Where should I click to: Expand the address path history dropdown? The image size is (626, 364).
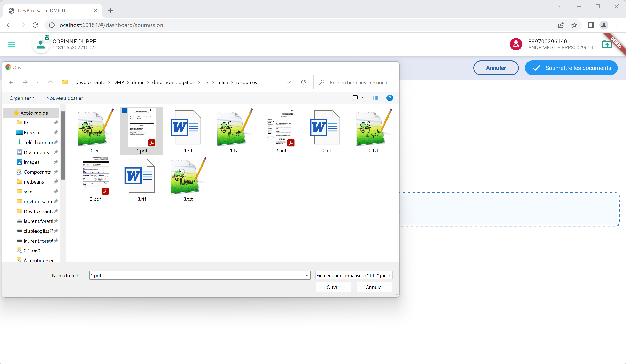coord(288,82)
